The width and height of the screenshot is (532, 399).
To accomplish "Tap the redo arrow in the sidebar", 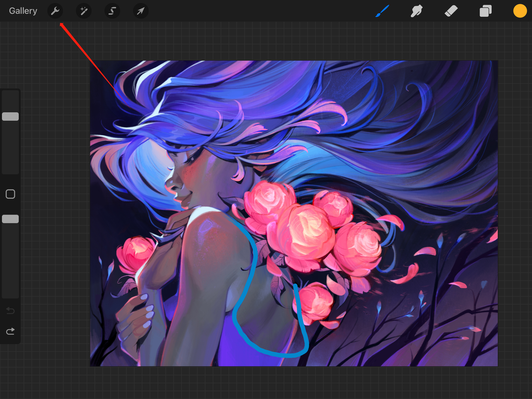I will pyautogui.click(x=10, y=331).
